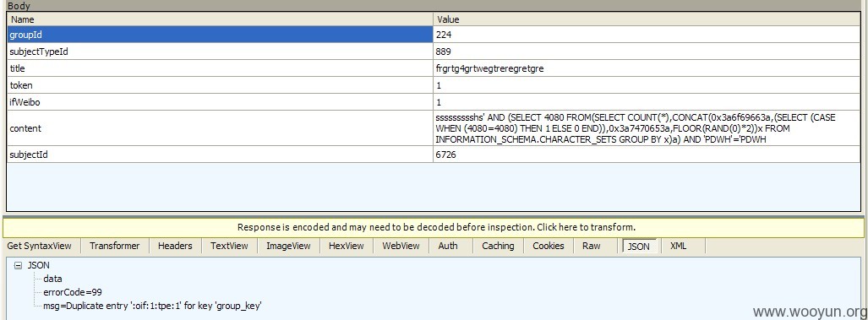Click the yellow decode response banner
This screenshot has width=868, height=320.
pyautogui.click(x=434, y=227)
